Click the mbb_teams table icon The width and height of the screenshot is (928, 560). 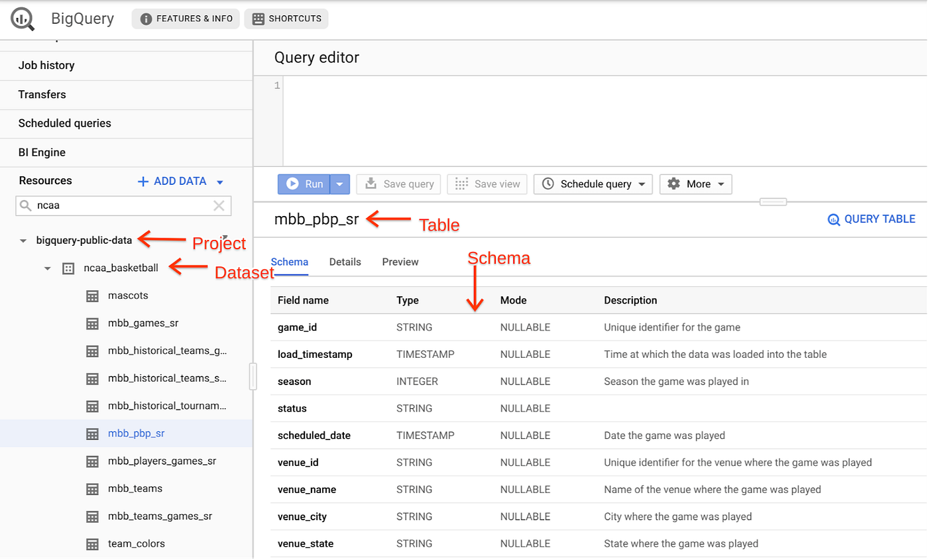(x=92, y=488)
